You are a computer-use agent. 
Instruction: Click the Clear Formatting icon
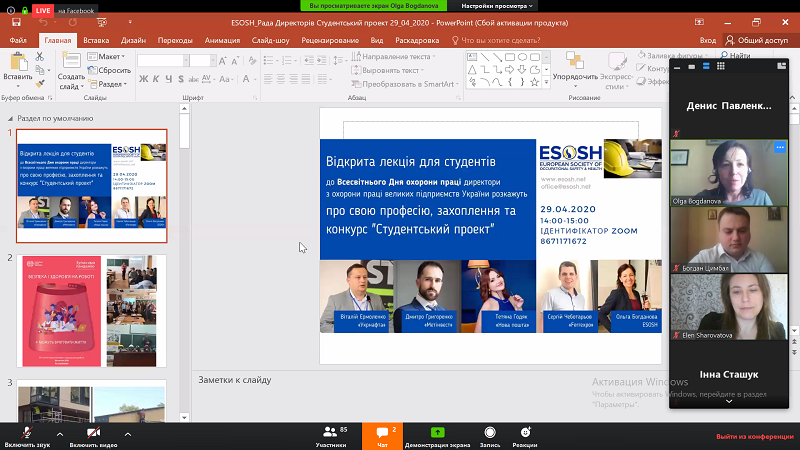(252, 61)
